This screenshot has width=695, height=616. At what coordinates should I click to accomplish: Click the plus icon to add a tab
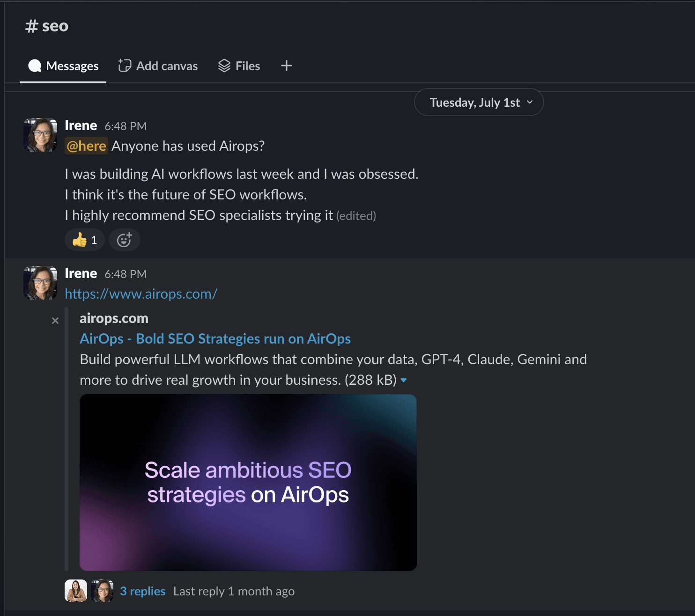pos(287,66)
